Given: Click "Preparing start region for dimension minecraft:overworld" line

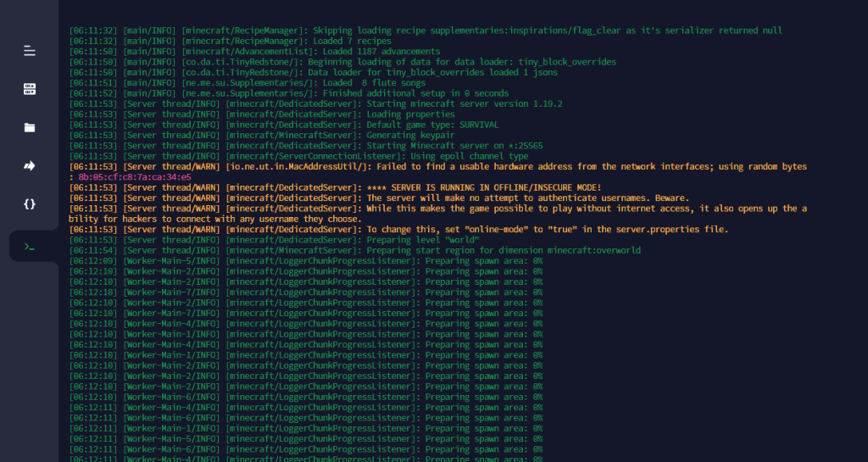Looking at the screenshot, I should click(355, 251).
